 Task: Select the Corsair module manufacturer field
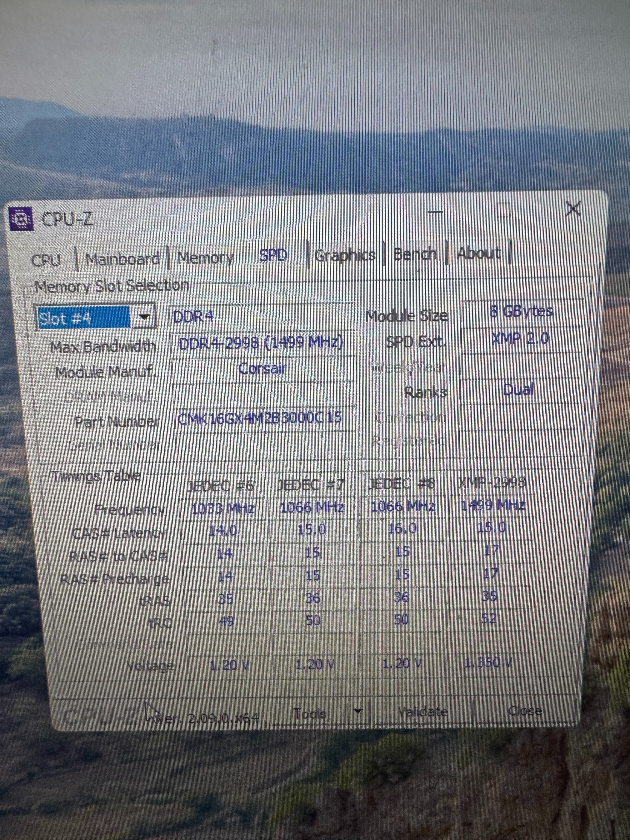262,368
